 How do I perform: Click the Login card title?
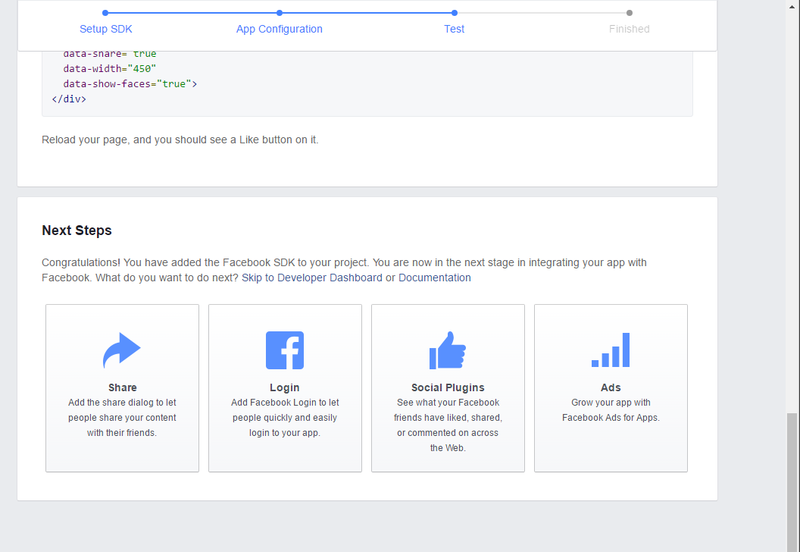point(285,387)
